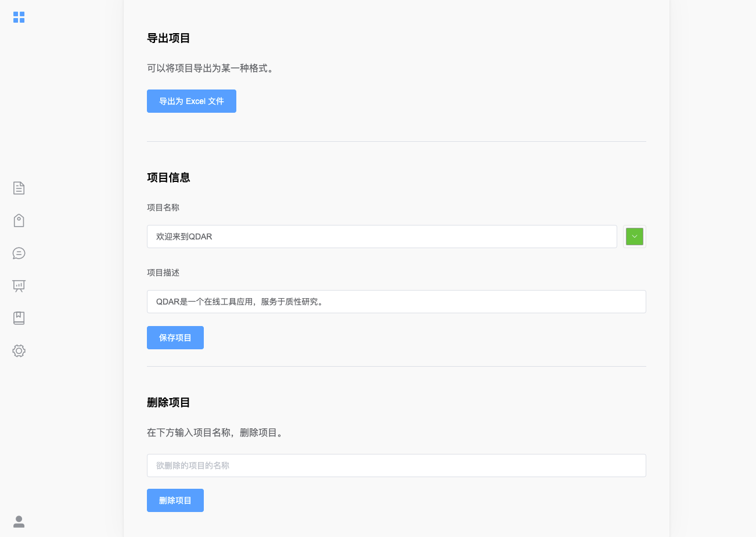Select text 可以将项目导出为某一种格式。
The image size is (756, 537).
pyautogui.click(x=211, y=69)
